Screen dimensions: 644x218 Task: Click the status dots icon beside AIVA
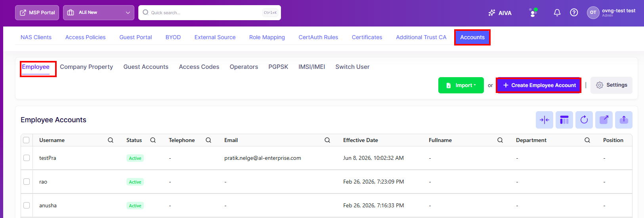[x=533, y=13]
